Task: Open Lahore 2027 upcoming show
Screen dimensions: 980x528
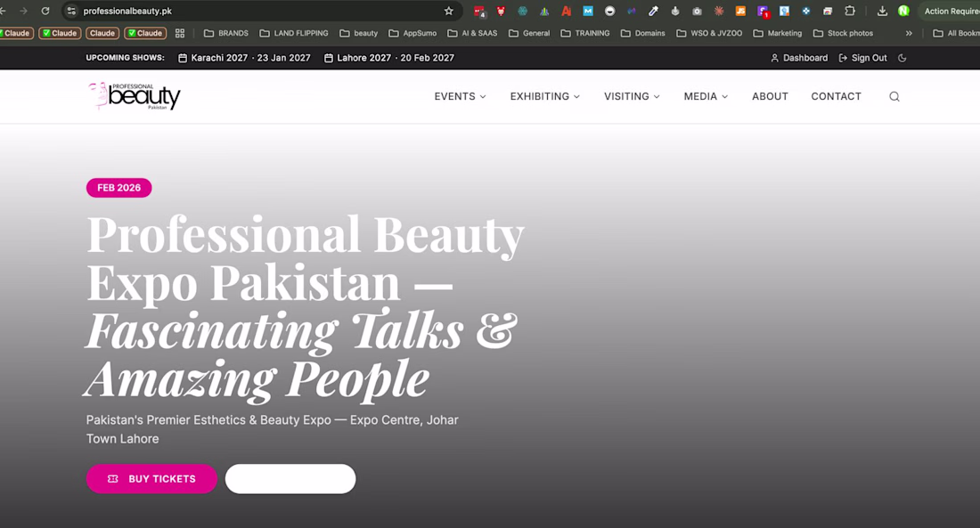Action: (x=388, y=58)
